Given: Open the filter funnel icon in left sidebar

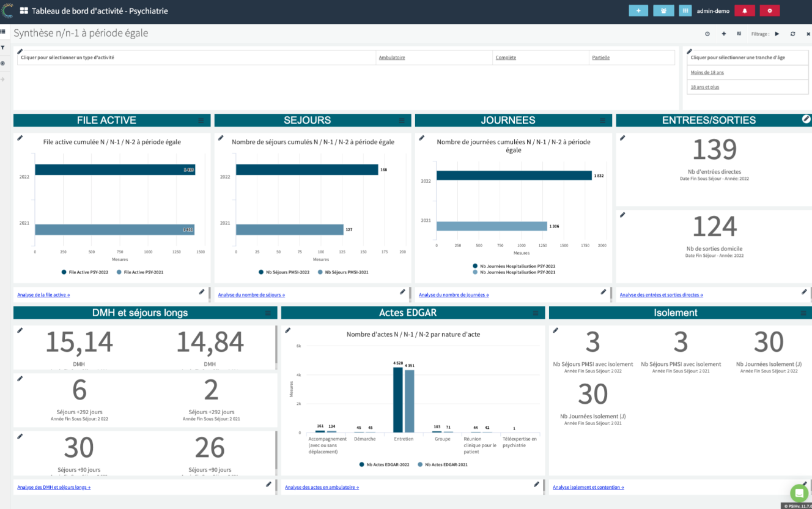Looking at the screenshot, I should pyautogui.click(x=3, y=48).
